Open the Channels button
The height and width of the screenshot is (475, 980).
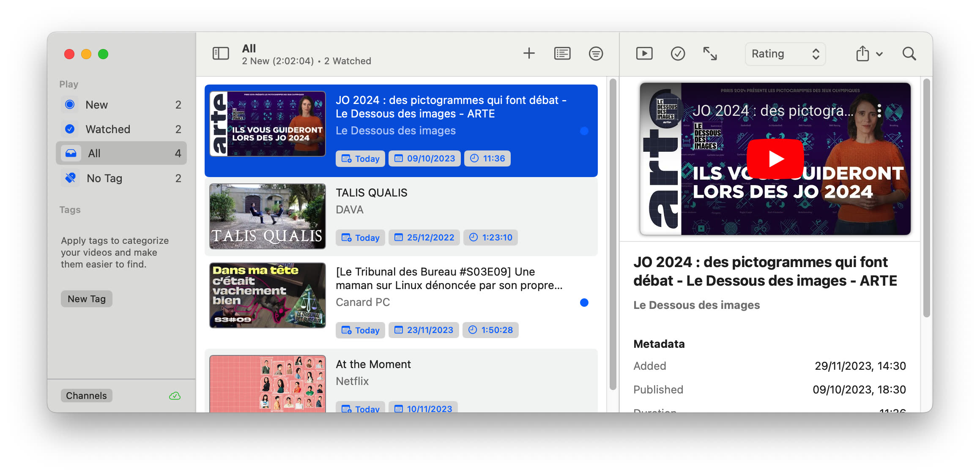point(86,396)
